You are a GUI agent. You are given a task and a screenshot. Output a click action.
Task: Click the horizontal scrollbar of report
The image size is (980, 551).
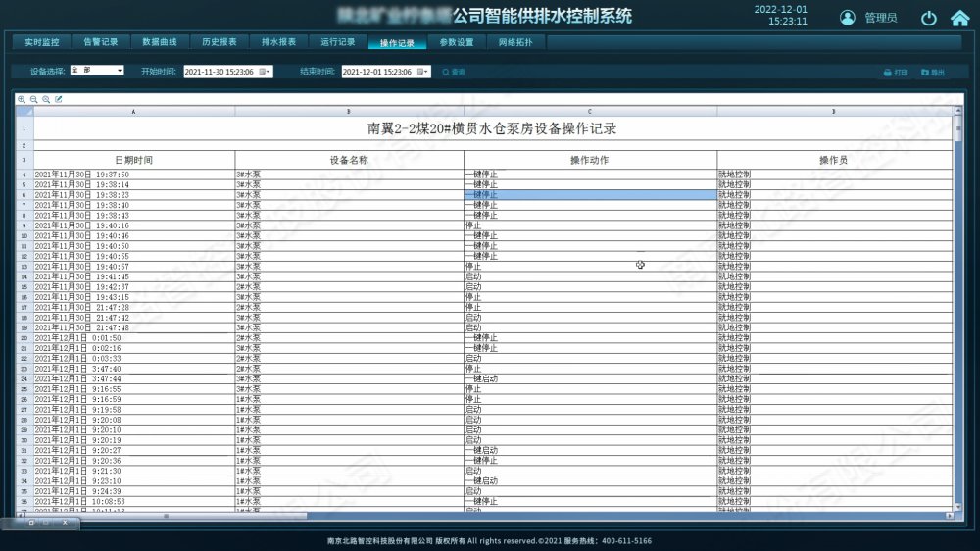tap(167, 516)
